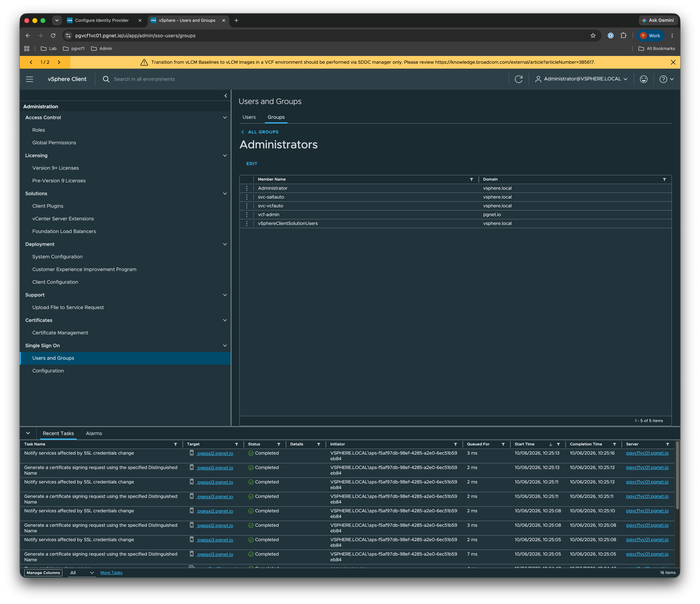
Task: Reload the browser page
Action: click(53, 36)
